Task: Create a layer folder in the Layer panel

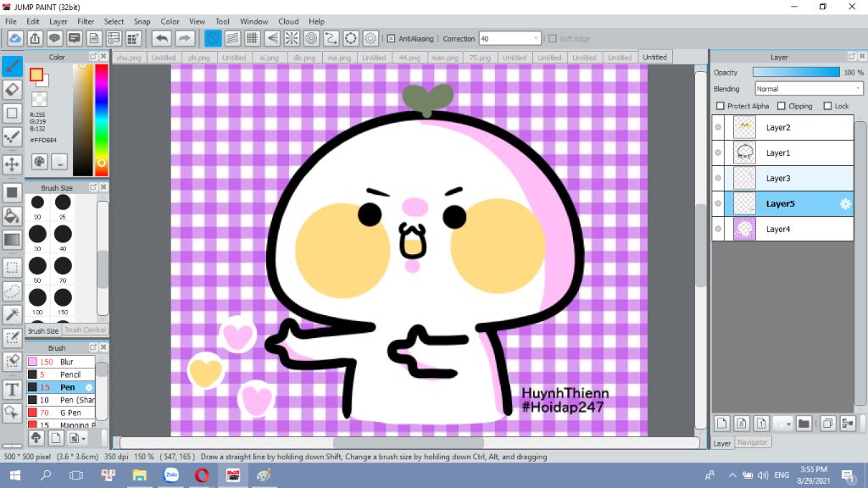Action: pos(804,424)
